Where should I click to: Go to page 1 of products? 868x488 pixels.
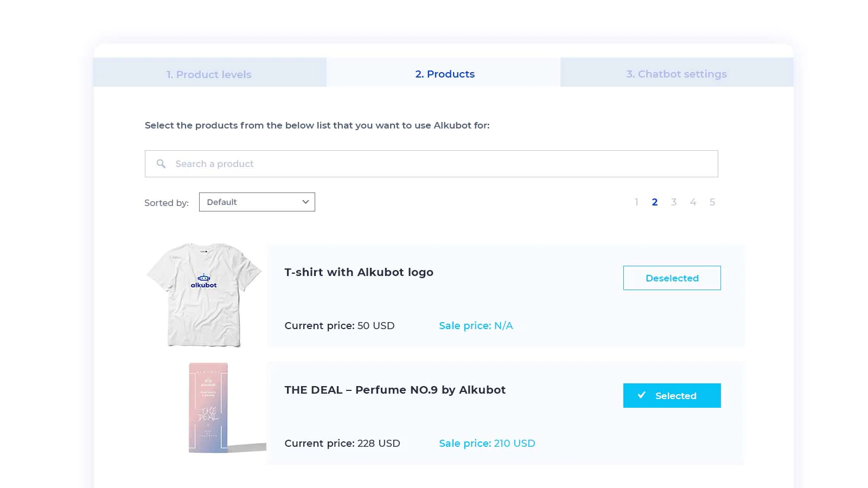(636, 202)
